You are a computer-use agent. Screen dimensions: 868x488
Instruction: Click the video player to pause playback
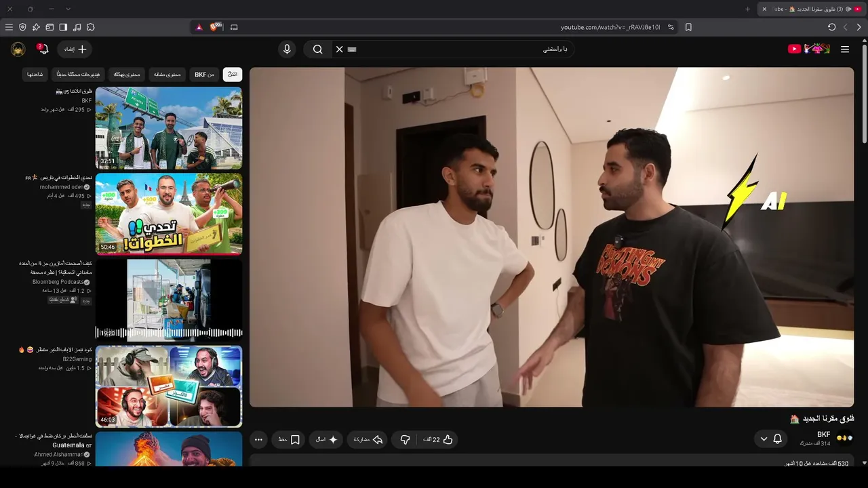[x=551, y=237]
